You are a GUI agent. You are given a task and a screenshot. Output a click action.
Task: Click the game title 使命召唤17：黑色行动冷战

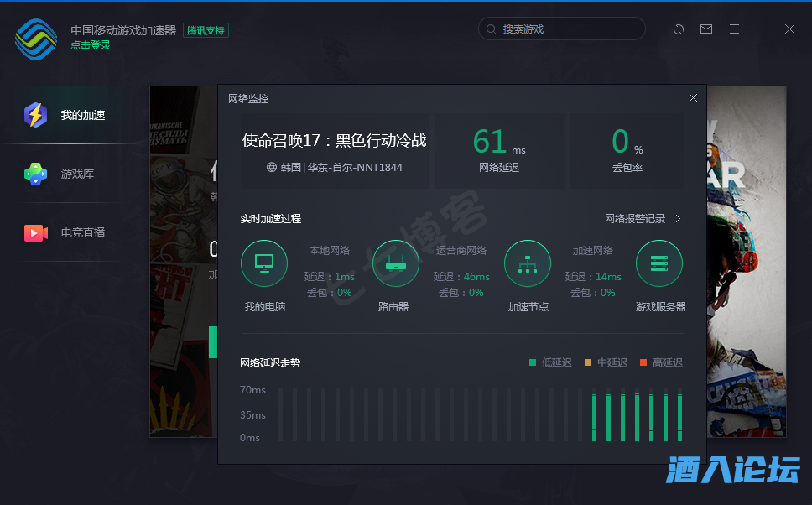point(334,140)
